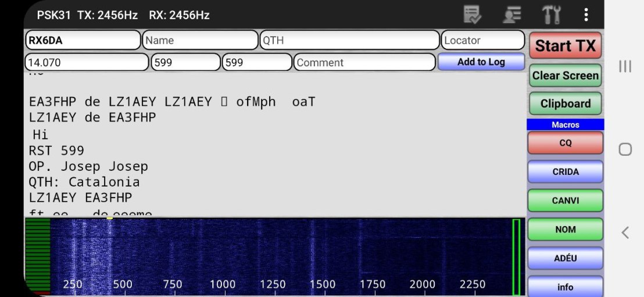Click the Locator input field
Screen dimensions: 644x297
(x=482, y=41)
